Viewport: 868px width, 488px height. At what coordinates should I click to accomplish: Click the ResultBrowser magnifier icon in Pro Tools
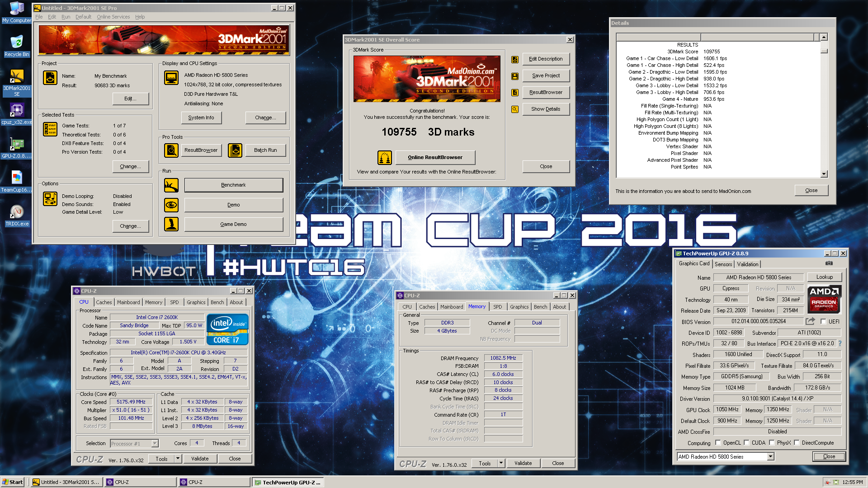(x=171, y=150)
